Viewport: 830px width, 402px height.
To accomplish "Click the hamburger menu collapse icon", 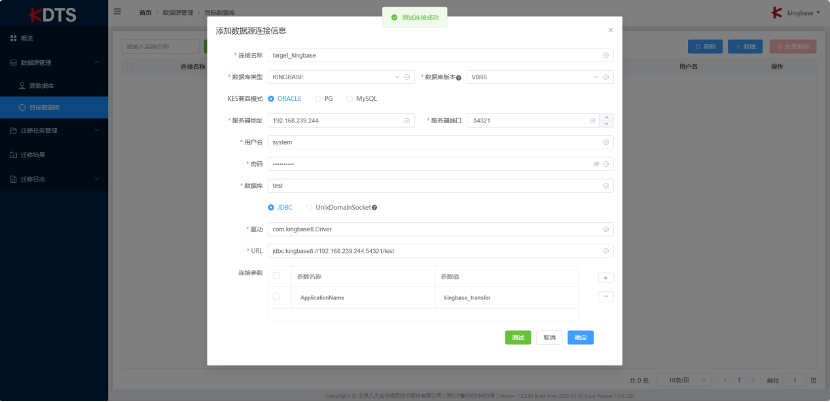I will click(117, 11).
